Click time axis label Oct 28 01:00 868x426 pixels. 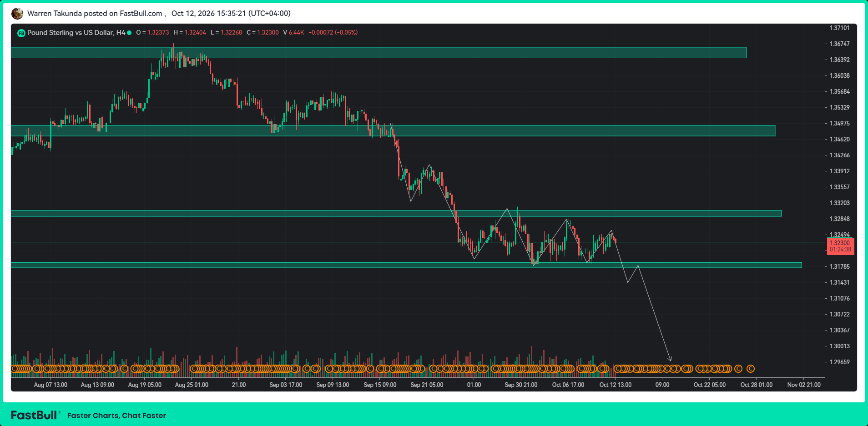coord(757,385)
